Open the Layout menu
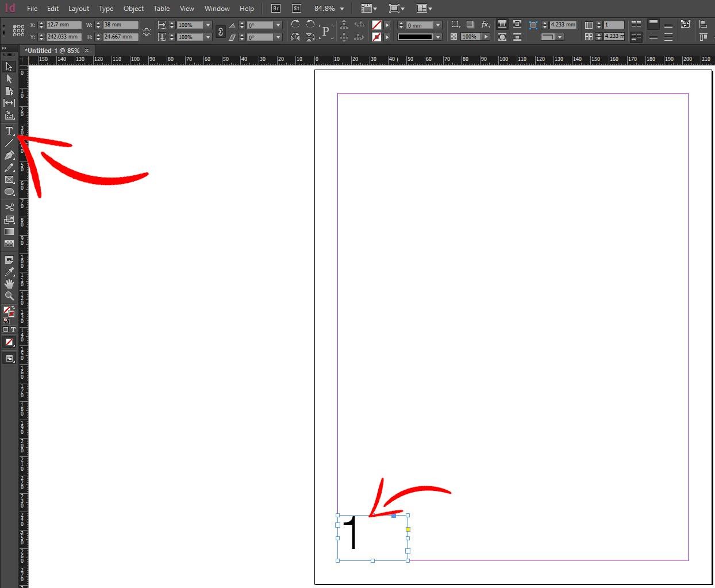This screenshot has width=715, height=588. [79, 9]
